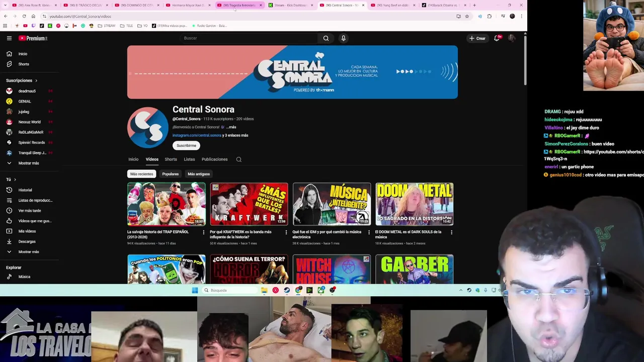
Task: Expand the Tú section arrow
Action: [x=15, y=179]
